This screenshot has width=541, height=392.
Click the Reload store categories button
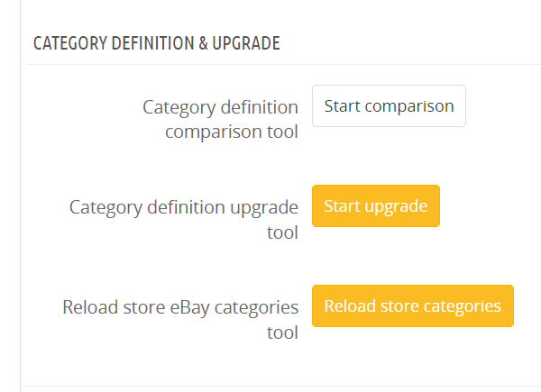click(412, 306)
